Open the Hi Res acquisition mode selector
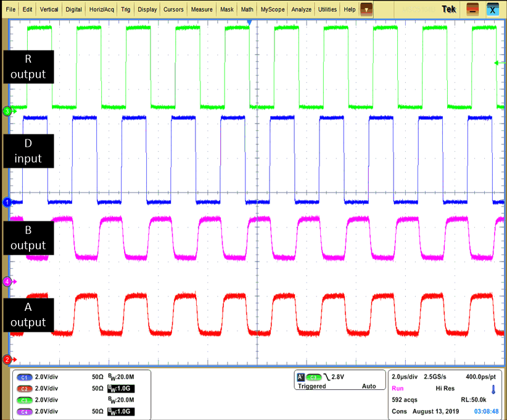 pyautogui.click(x=445, y=389)
